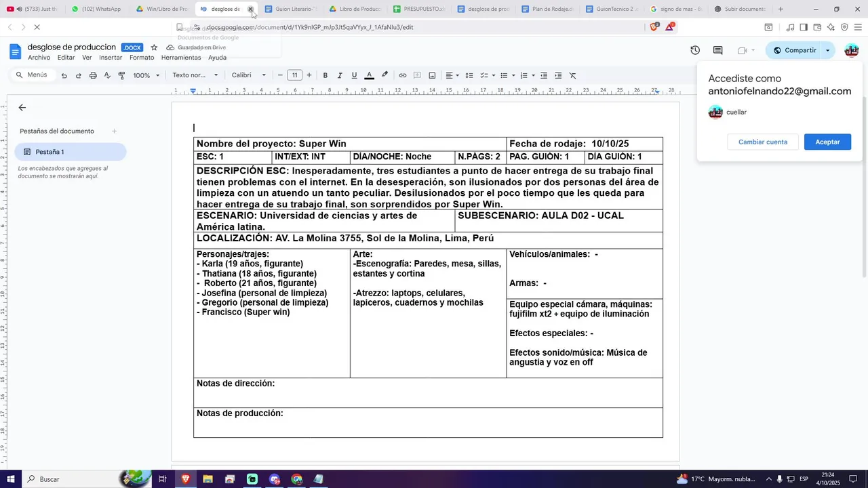Screen dimensions: 868x488
Task: Open the highlight color picker
Action: click(384, 75)
